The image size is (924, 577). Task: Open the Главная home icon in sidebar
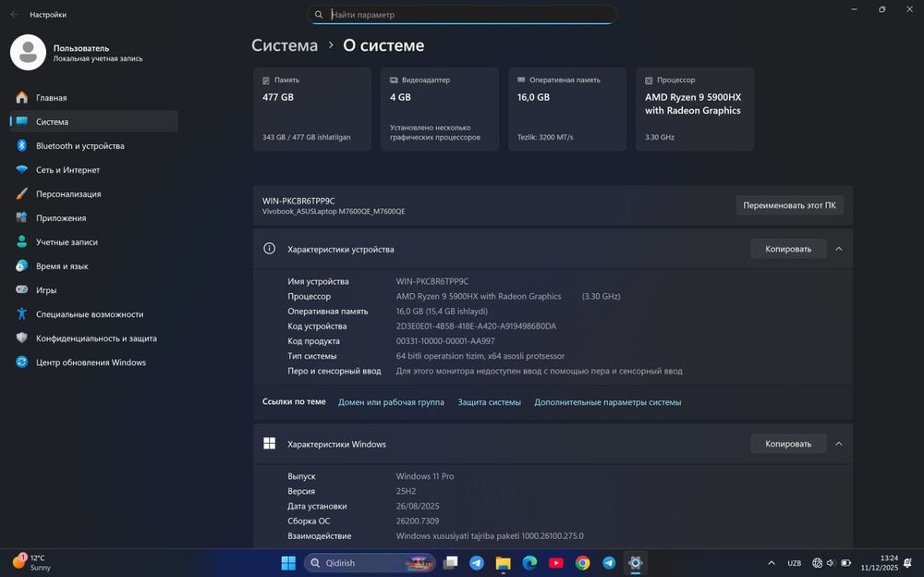point(22,97)
